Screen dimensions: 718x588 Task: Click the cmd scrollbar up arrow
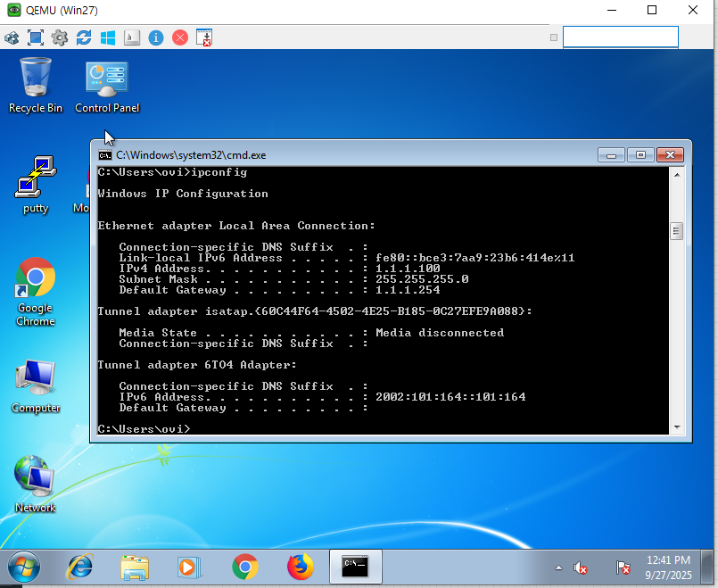[x=677, y=175]
